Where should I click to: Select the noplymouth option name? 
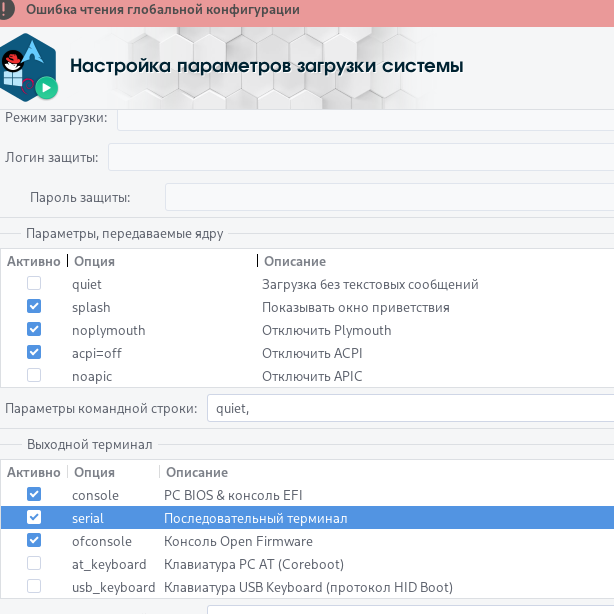pos(109,331)
